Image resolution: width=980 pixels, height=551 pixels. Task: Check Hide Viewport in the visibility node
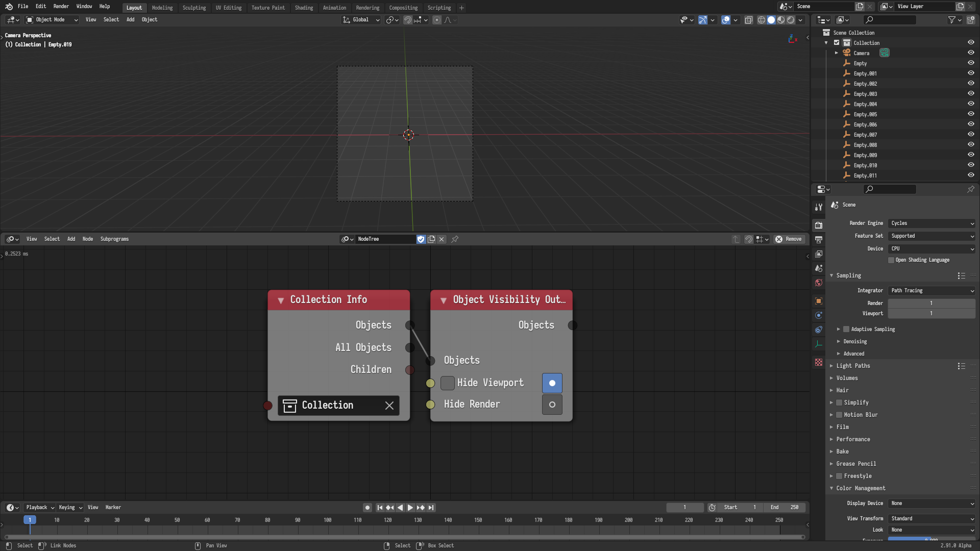[447, 383]
